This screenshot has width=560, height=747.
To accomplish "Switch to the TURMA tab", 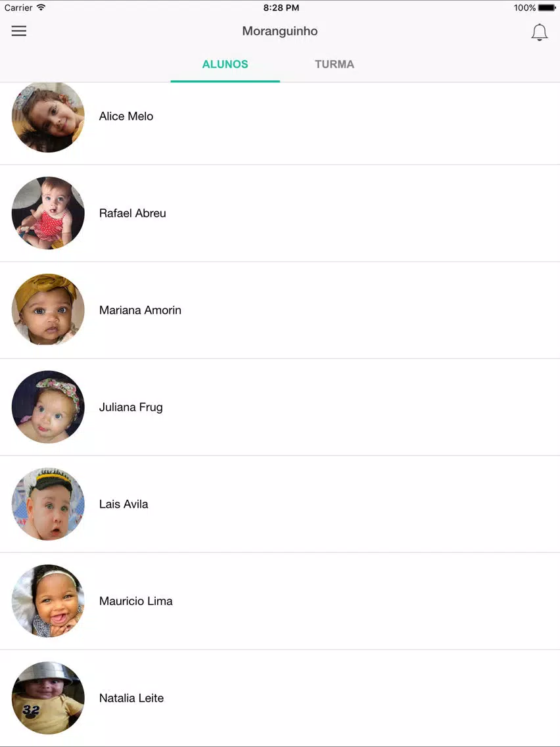I will tap(335, 64).
